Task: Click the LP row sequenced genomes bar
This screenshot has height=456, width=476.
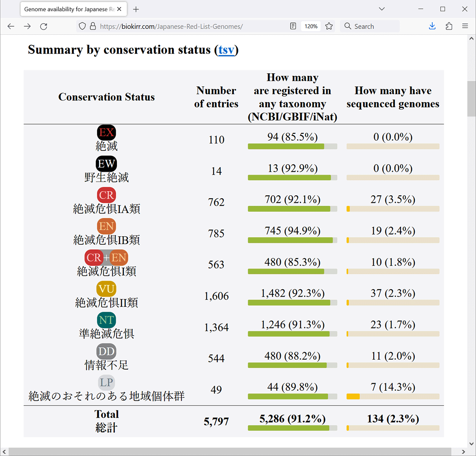Action: pyautogui.click(x=393, y=396)
